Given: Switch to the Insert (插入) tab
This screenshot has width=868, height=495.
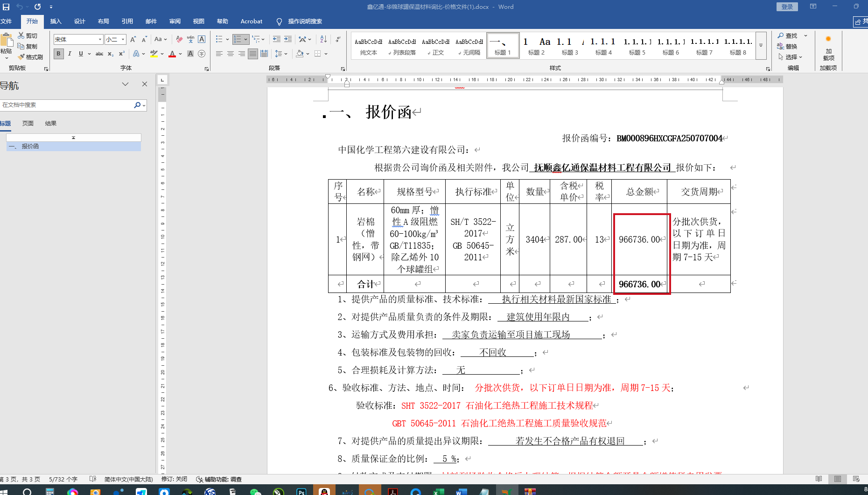Looking at the screenshot, I should 56,21.
